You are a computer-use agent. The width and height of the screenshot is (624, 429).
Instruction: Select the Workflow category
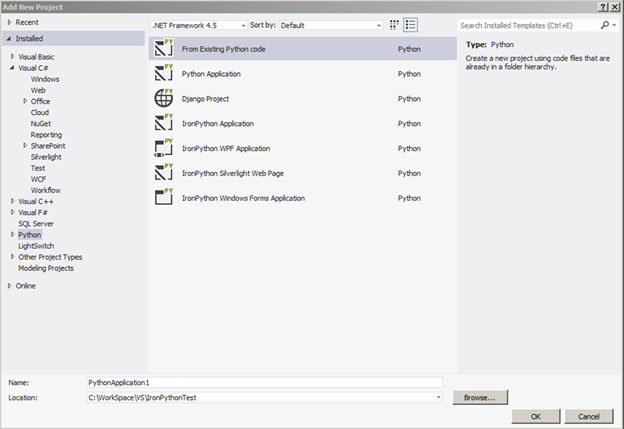pyautogui.click(x=46, y=190)
